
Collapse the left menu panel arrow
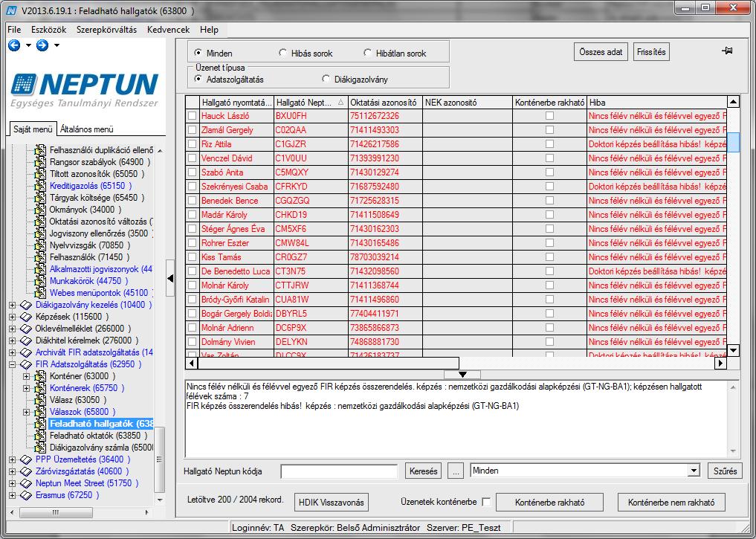(x=169, y=278)
